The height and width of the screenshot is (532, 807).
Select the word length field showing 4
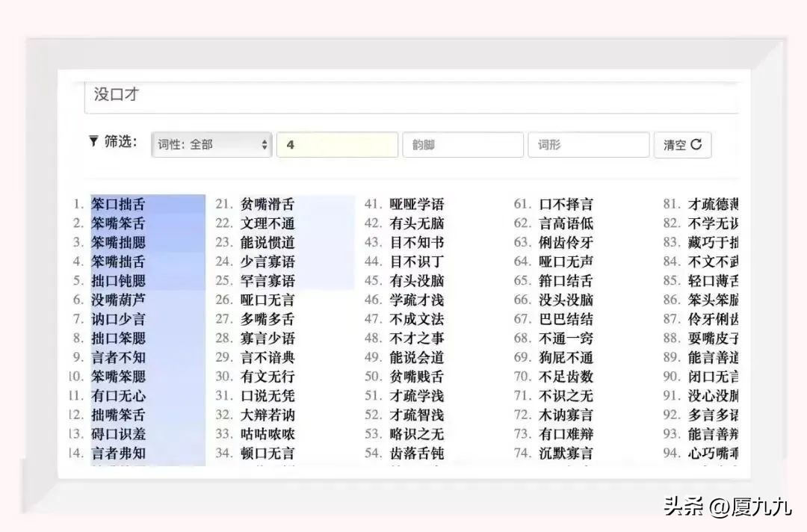[x=337, y=144]
